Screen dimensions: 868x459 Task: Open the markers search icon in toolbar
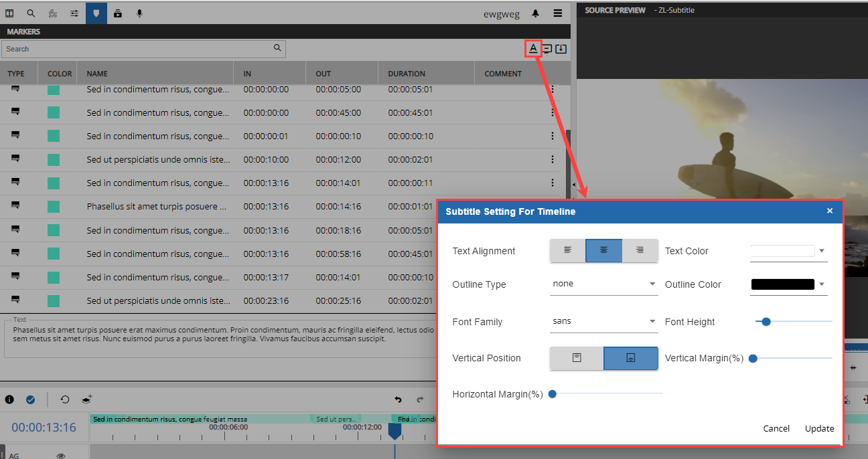point(31,13)
